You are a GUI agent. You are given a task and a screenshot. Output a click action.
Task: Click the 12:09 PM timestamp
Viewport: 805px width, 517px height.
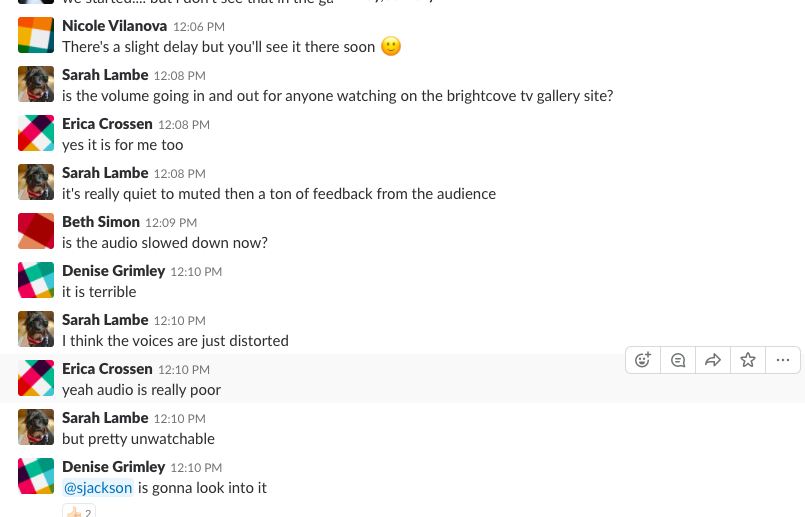(x=171, y=223)
